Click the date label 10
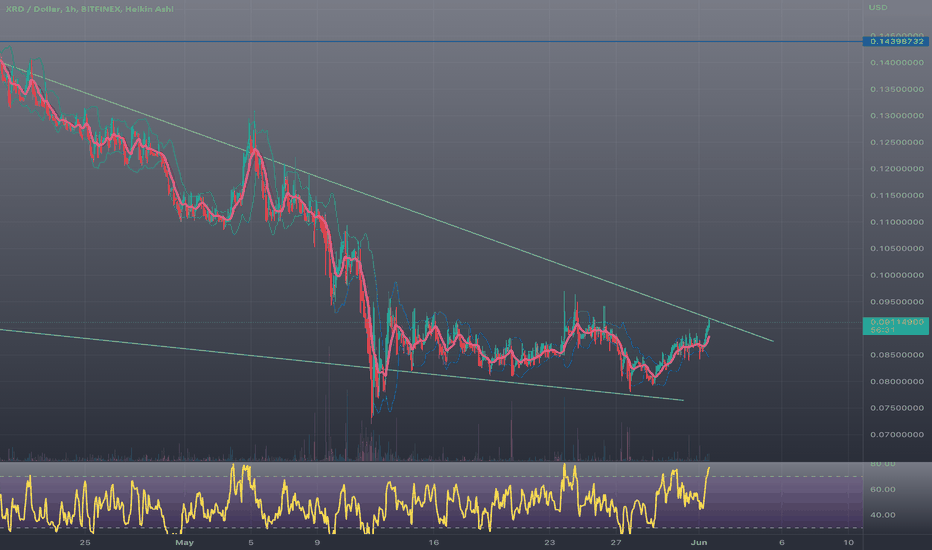The width and height of the screenshot is (932, 550). (849, 542)
